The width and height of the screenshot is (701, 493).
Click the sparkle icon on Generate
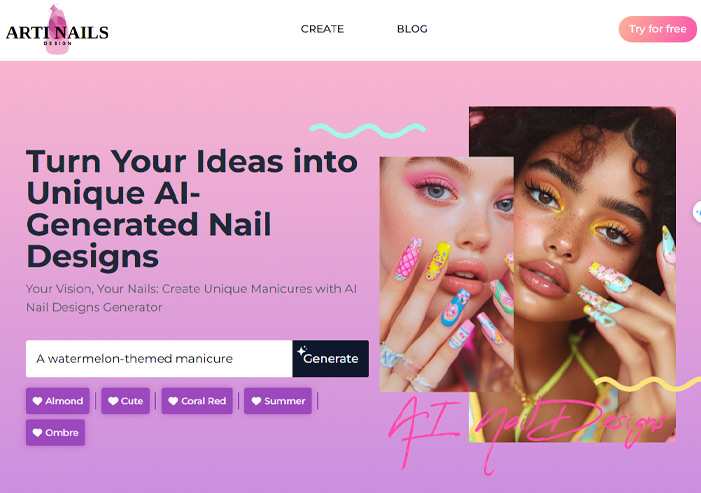(302, 350)
